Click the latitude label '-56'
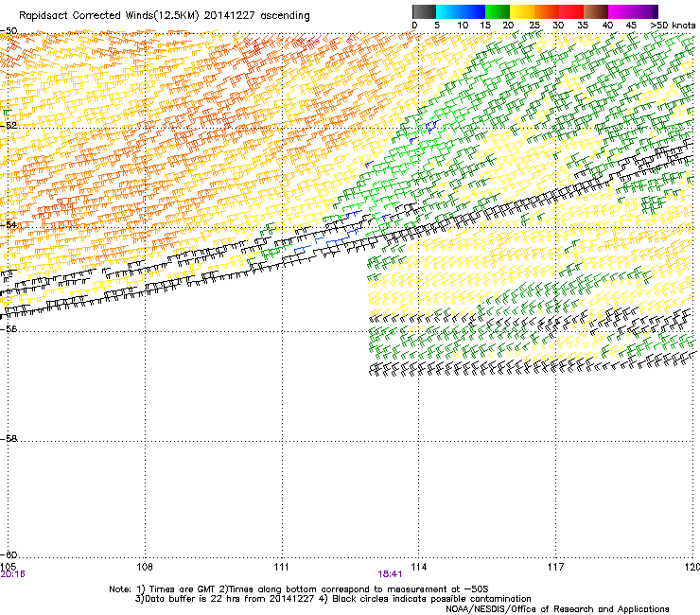The image size is (700, 615). (9, 328)
